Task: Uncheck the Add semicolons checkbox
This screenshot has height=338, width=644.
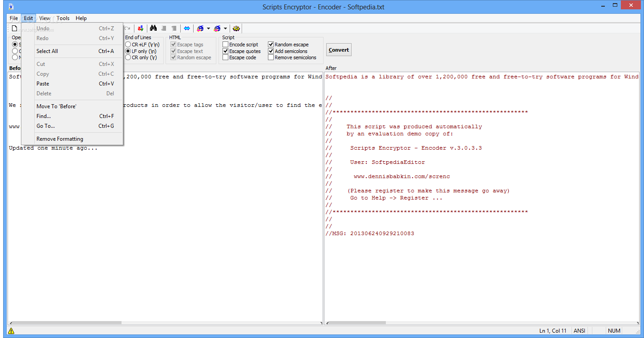Action: point(271,51)
